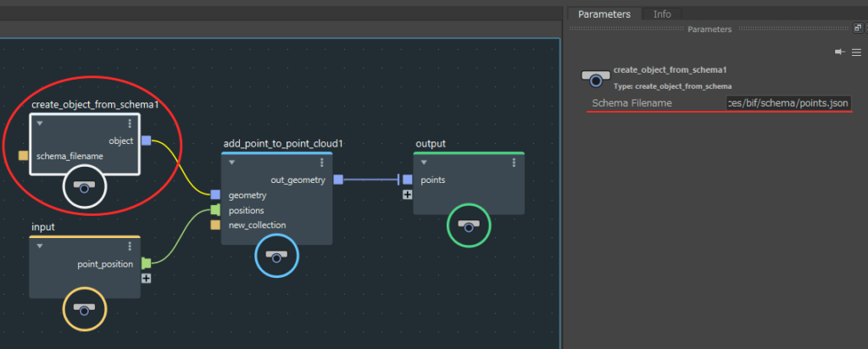This screenshot has height=349, width=868.
Task: Open the three-dot menu on output node
Action: tap(514, 163)
